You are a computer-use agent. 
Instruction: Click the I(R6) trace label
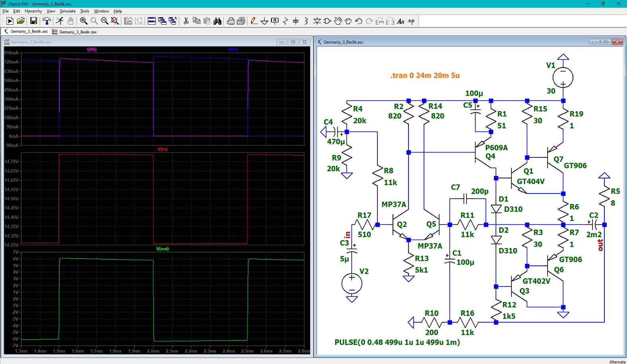tap(92, 49)
